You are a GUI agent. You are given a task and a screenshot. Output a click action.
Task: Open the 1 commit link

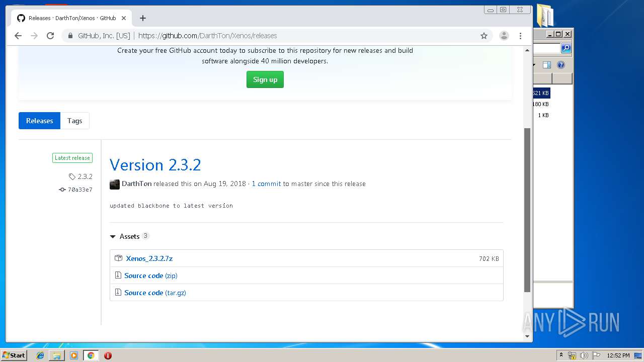(x=266, y=184)
